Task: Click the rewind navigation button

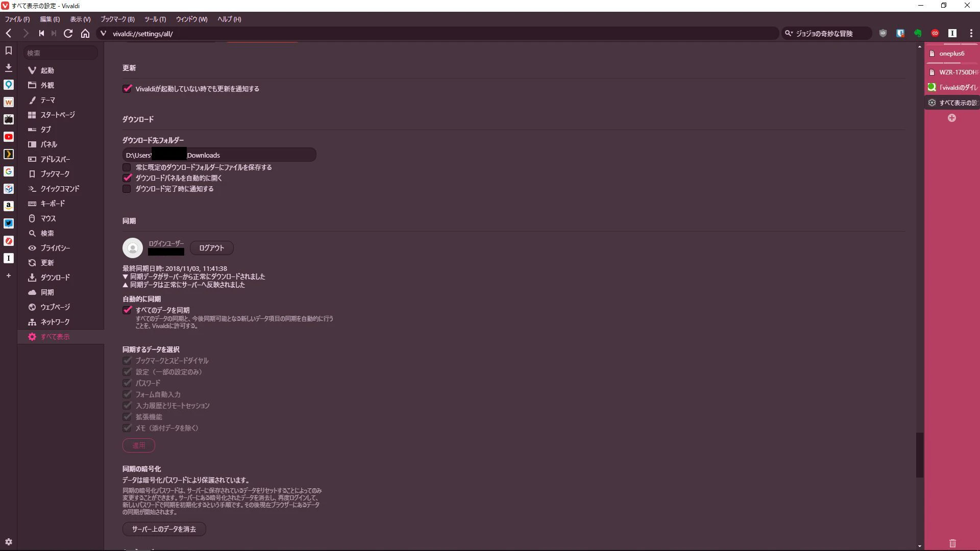Action: click(41, 33)
